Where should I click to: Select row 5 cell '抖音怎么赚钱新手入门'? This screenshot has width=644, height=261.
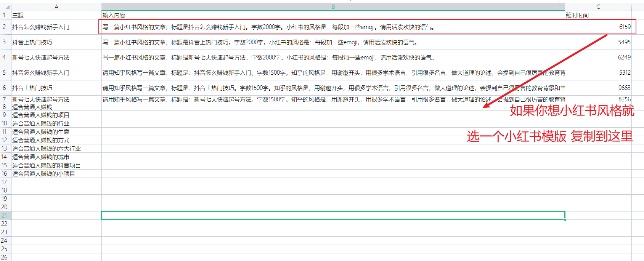(x=56, y=73)
